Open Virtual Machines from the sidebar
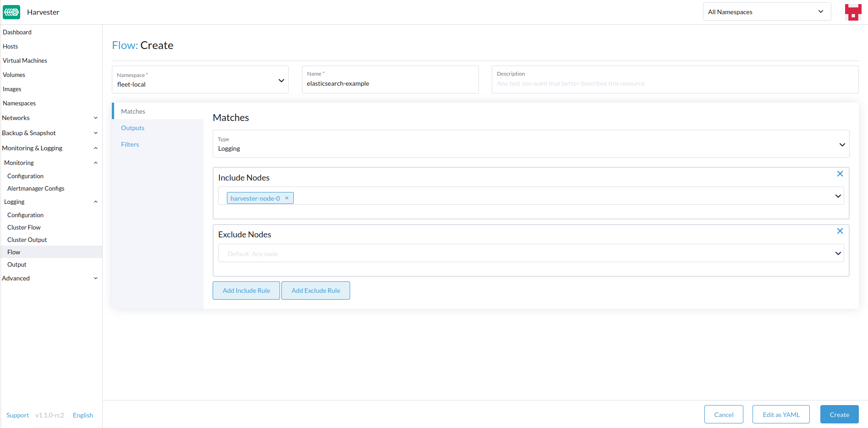 pos(25,60)
